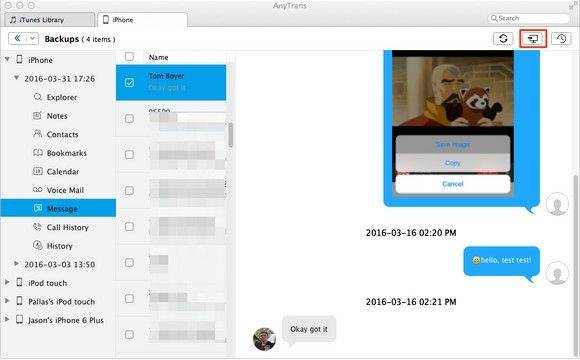
Task: Click the Calendar icon in sidebar
Action: [38, 171]
